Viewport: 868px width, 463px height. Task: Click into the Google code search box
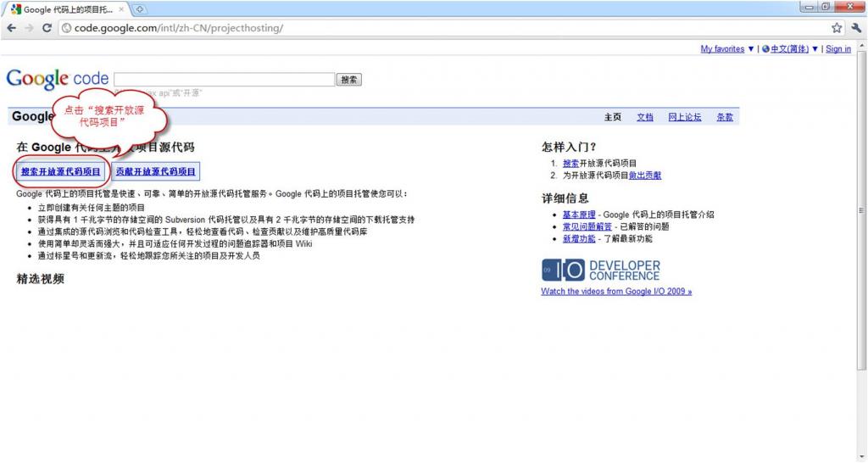(224, 79)
